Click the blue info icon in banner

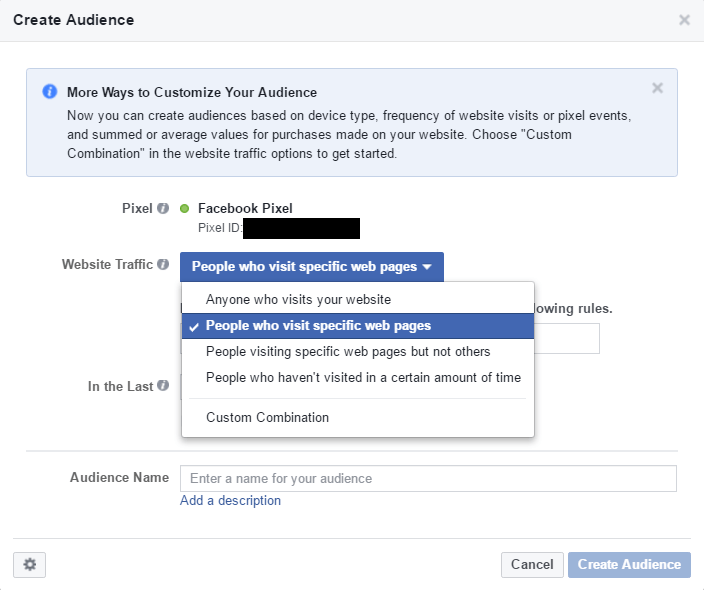pyautogui.click(x=49, y=92)
